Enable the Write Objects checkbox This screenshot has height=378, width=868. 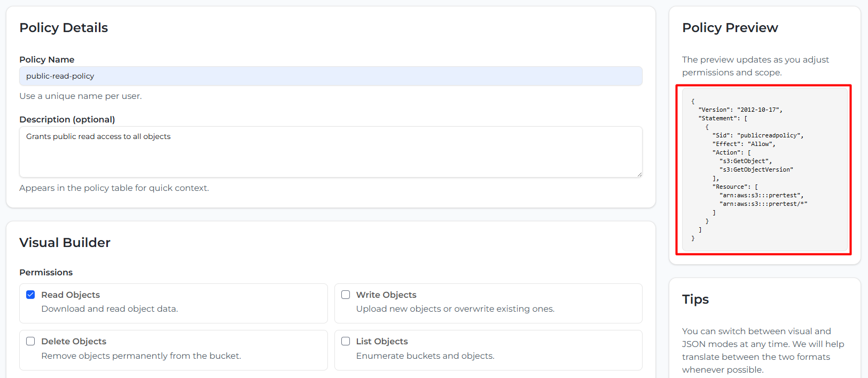346,295
